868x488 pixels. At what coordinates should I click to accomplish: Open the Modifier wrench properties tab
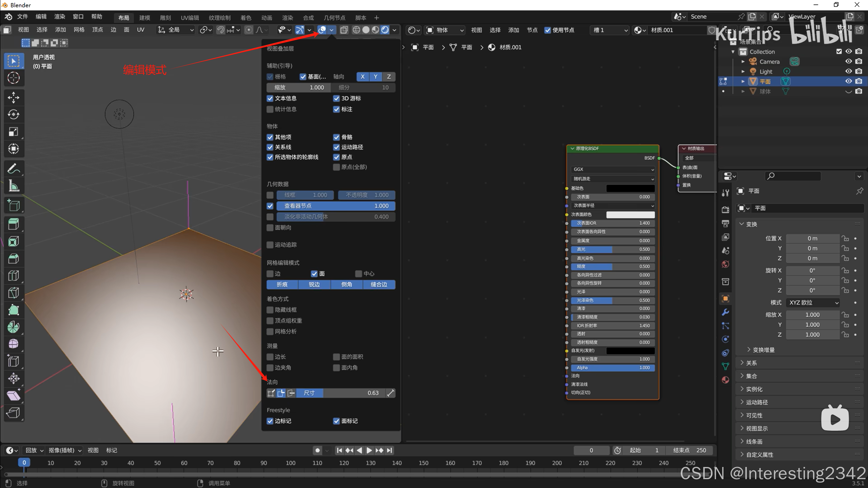click(725, 312)
